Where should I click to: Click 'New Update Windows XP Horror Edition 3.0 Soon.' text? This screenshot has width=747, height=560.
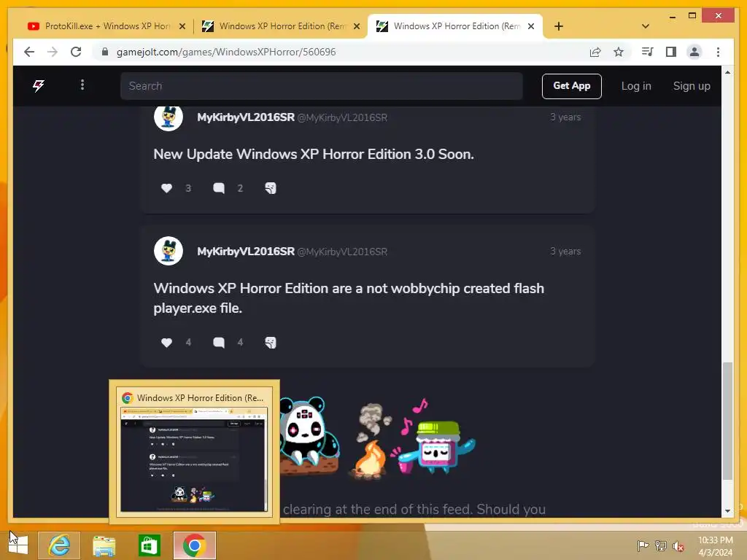(314, 155)
